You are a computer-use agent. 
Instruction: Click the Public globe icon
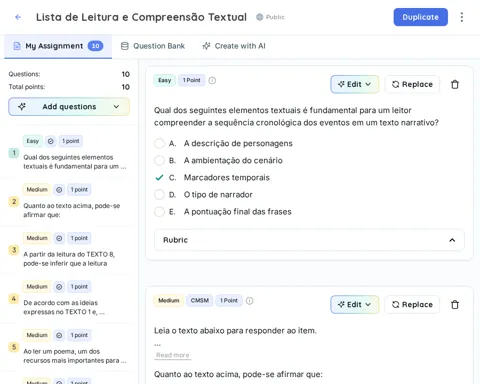click(x=259, y=17)
